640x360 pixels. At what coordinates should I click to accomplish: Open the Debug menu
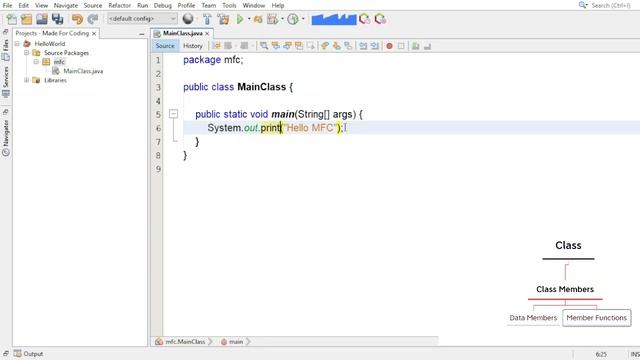click(162, 5)
